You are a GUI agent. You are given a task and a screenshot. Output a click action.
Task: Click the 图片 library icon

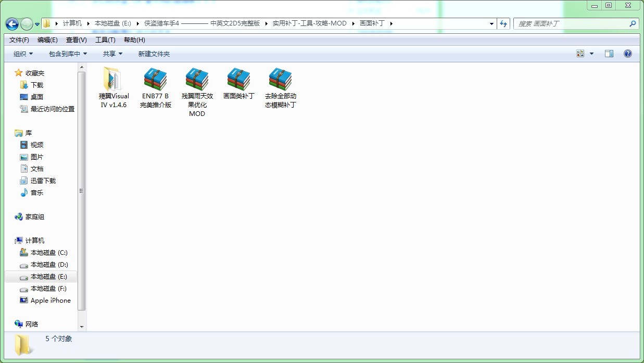tap(24, 157)
